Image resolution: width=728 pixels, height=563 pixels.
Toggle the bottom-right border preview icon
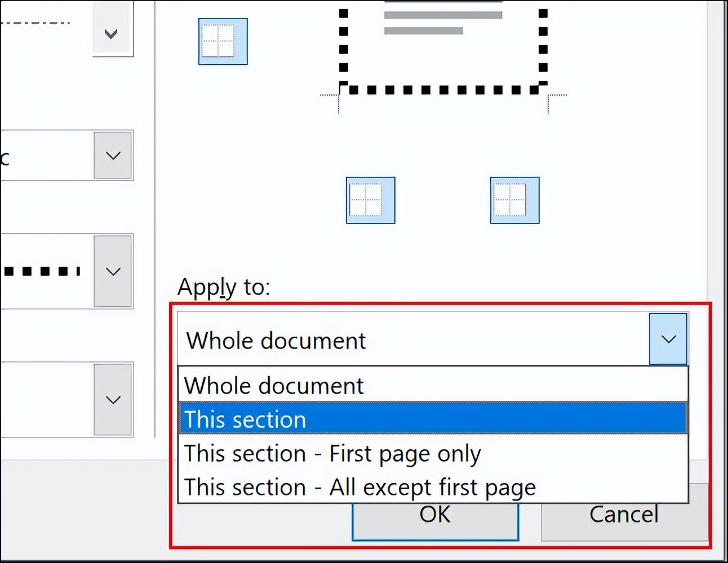514,200
